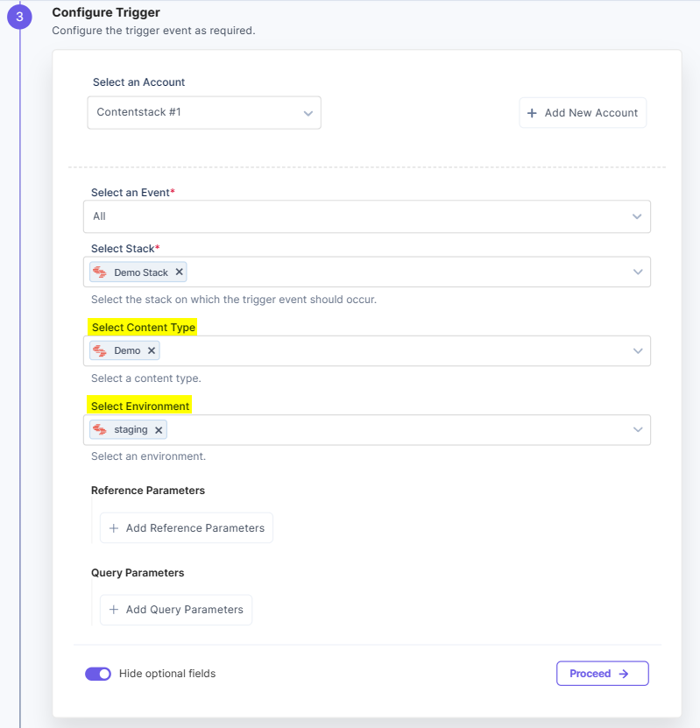Click the step 3 circle indicator
This screenshot has width=700, height=728.
pos(19,18)
